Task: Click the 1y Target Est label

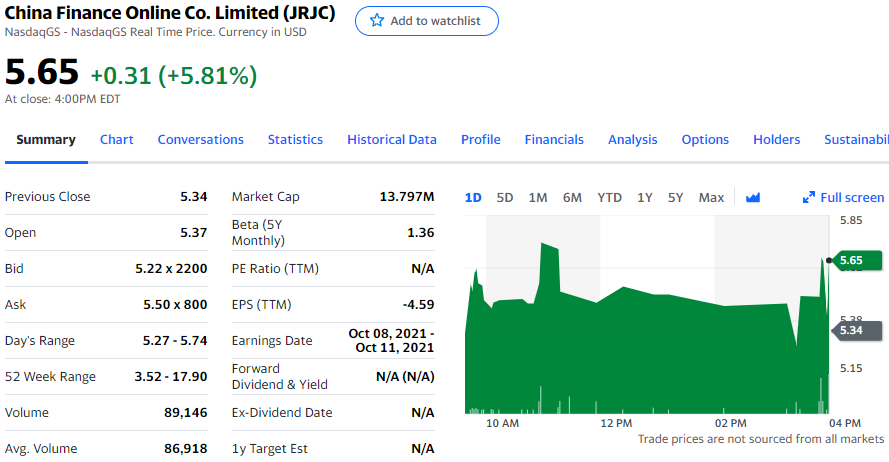Action: click(269, 448)
